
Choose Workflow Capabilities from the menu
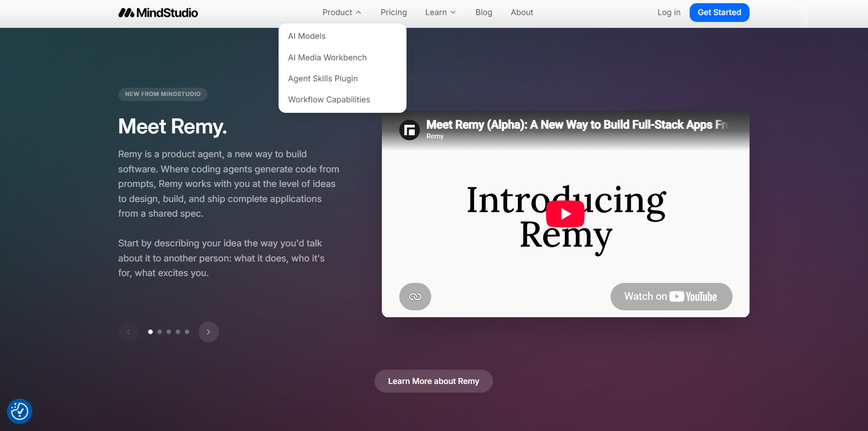(329, 100)
